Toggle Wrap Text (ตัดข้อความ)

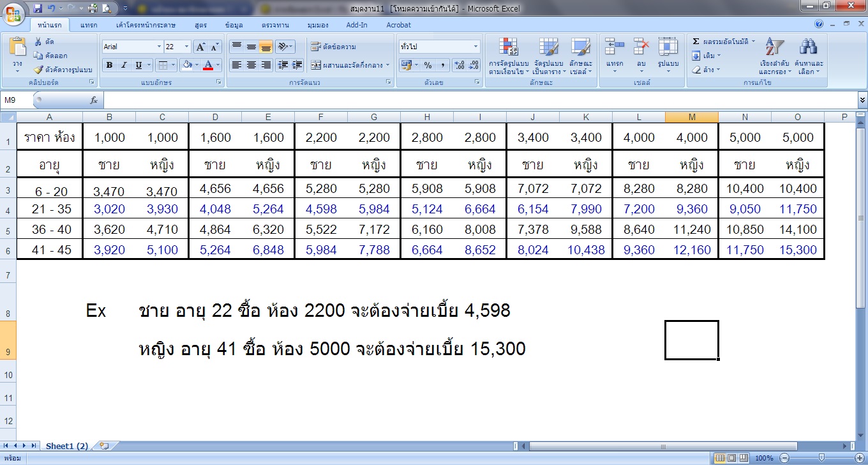pyautogui.click(x=333, y=47)
